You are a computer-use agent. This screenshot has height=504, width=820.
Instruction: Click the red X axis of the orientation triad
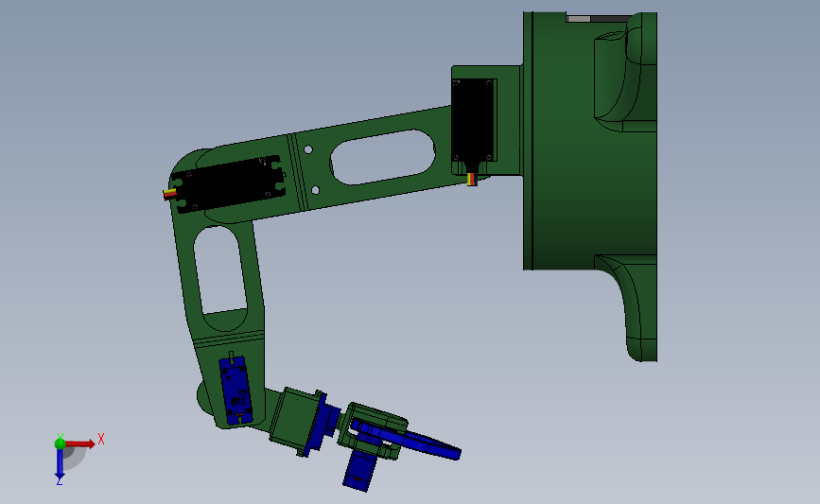point(80,443)
